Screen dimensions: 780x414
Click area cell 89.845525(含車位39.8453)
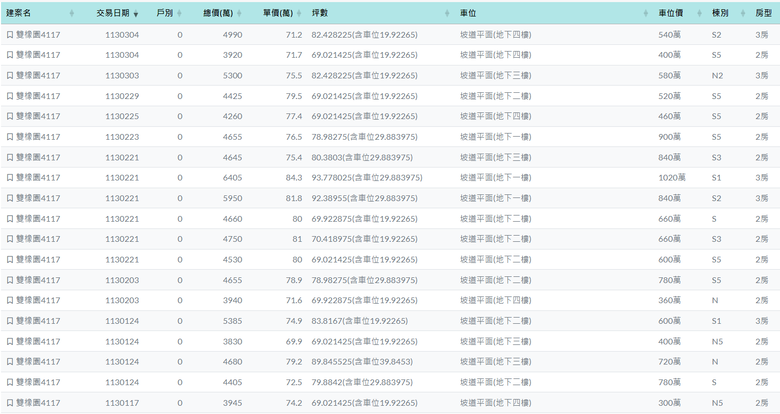[x=362, y=362]
